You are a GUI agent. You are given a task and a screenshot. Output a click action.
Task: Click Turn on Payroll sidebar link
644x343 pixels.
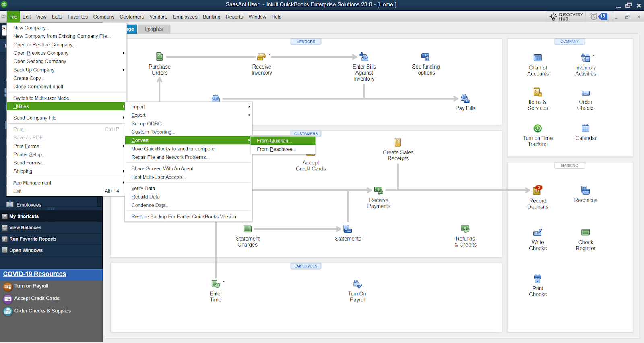[31, 286]
